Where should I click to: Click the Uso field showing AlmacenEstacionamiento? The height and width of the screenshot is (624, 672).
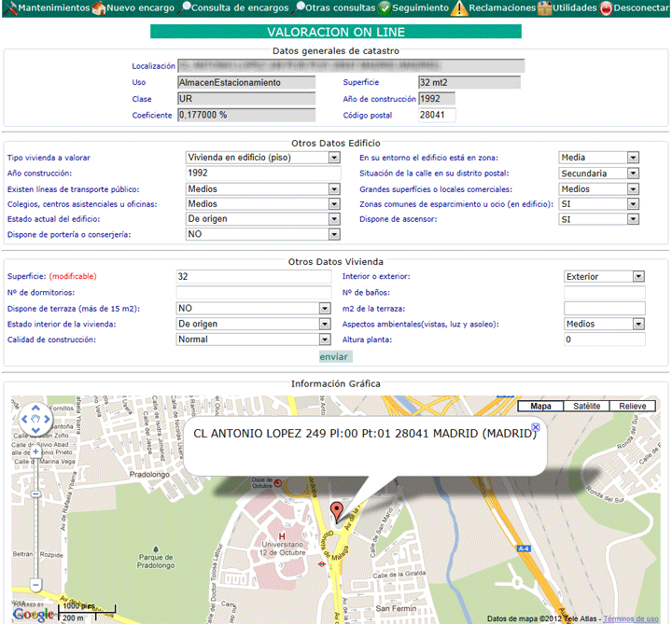pos(246,83)
